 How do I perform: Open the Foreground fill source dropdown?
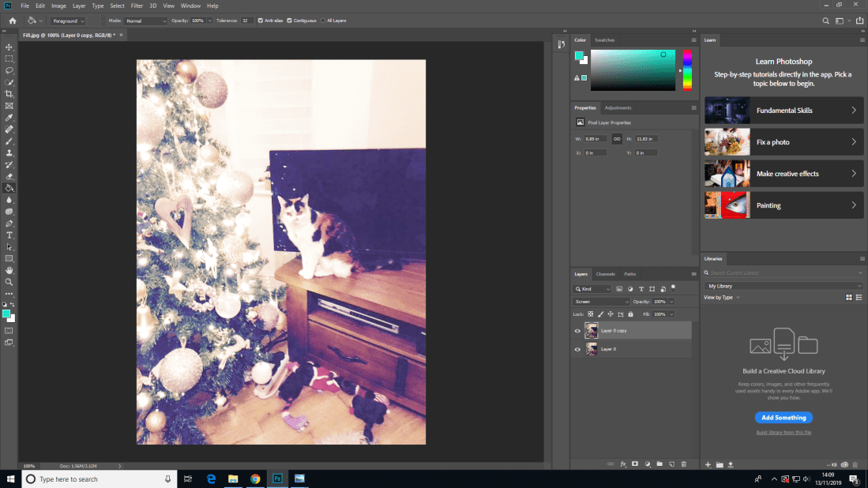[x=68, y=21]
